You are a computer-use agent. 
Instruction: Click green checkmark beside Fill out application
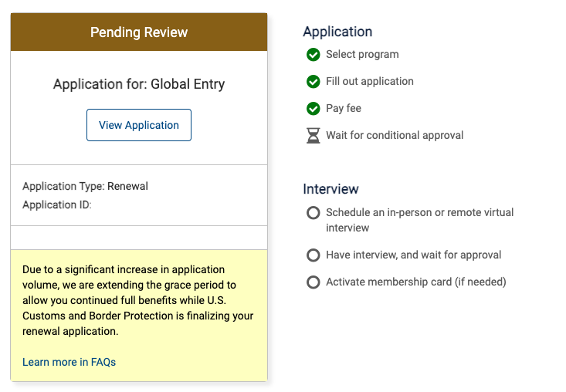(313, 82)
